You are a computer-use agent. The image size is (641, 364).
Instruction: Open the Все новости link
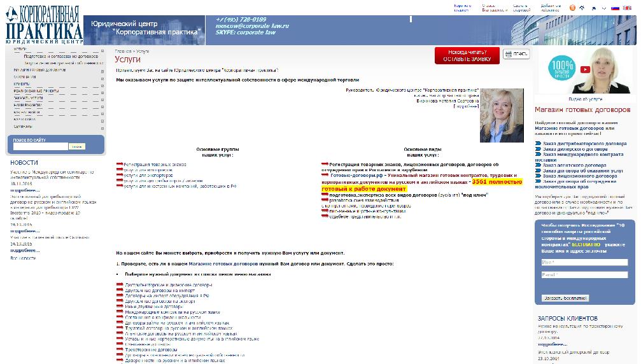coord(23,258)
